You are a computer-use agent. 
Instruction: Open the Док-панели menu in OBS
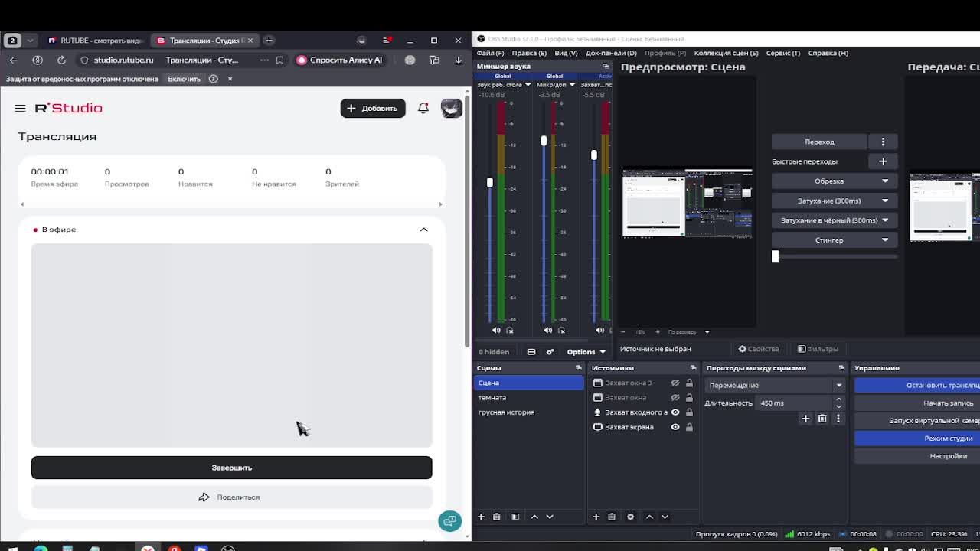[x=611, y=53]
